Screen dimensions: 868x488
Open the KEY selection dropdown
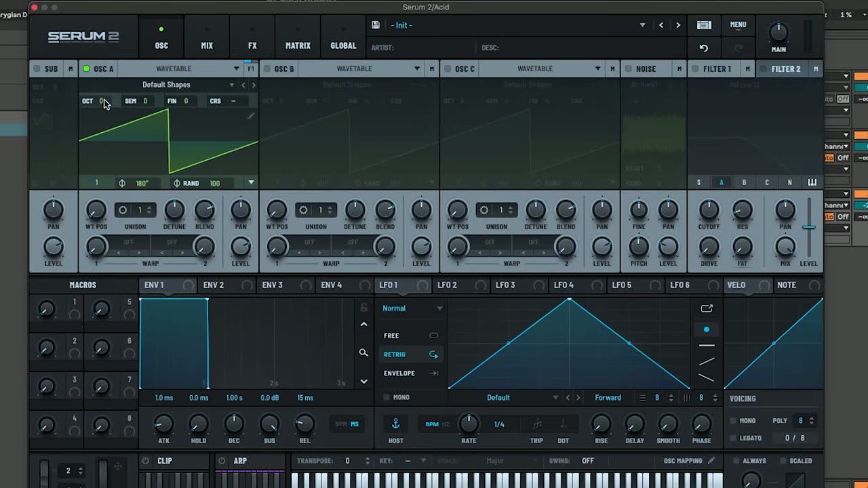tap(423, 461)
